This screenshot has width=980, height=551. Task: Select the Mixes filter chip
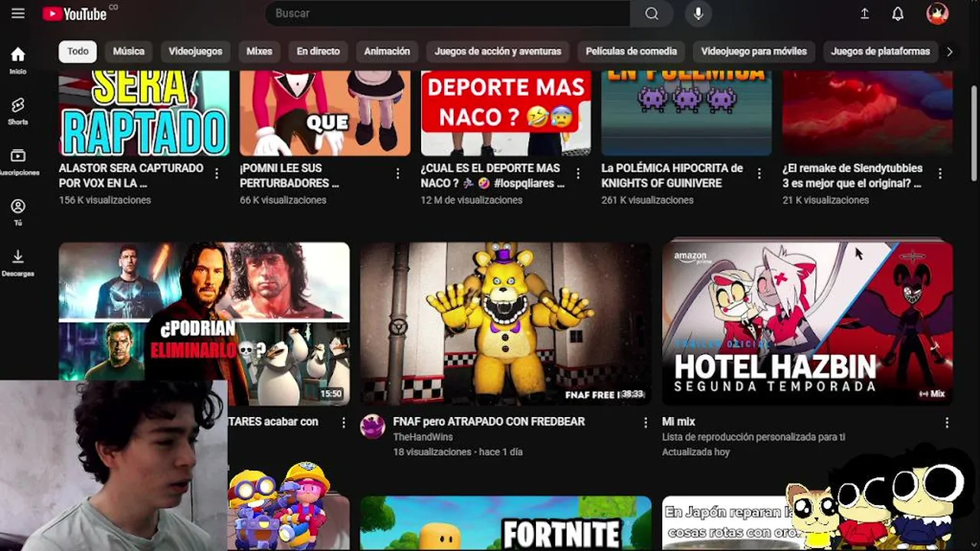pyautogui.click(x=260, y=51)
